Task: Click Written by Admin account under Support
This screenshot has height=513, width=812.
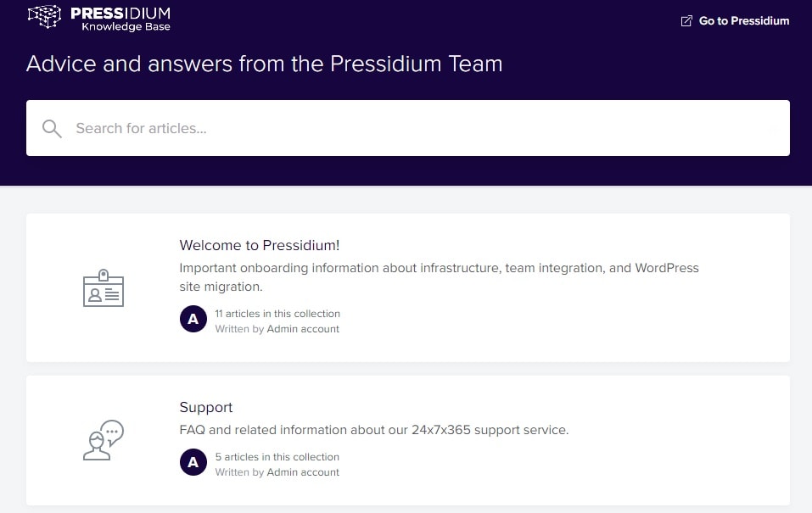Action: [x=277, y=472]
